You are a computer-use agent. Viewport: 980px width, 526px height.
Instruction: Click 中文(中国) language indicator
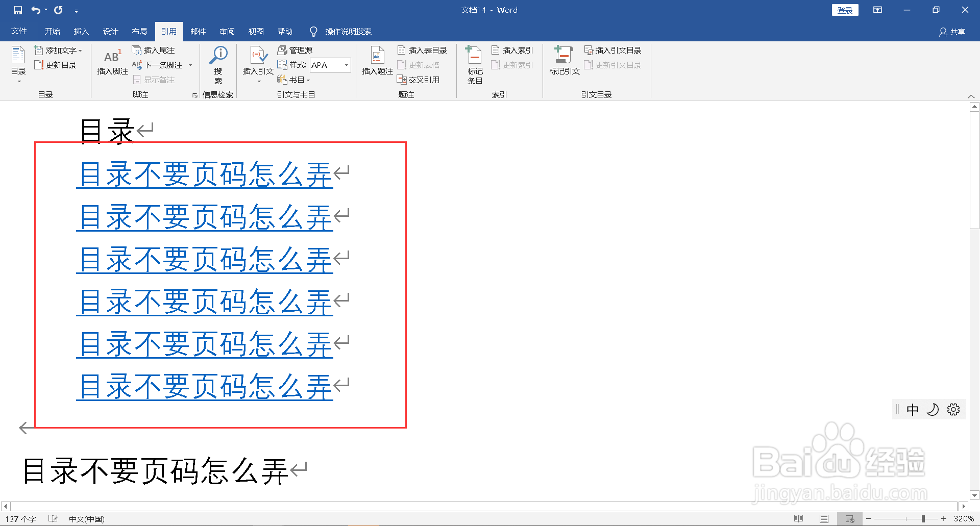pos(87,519)
